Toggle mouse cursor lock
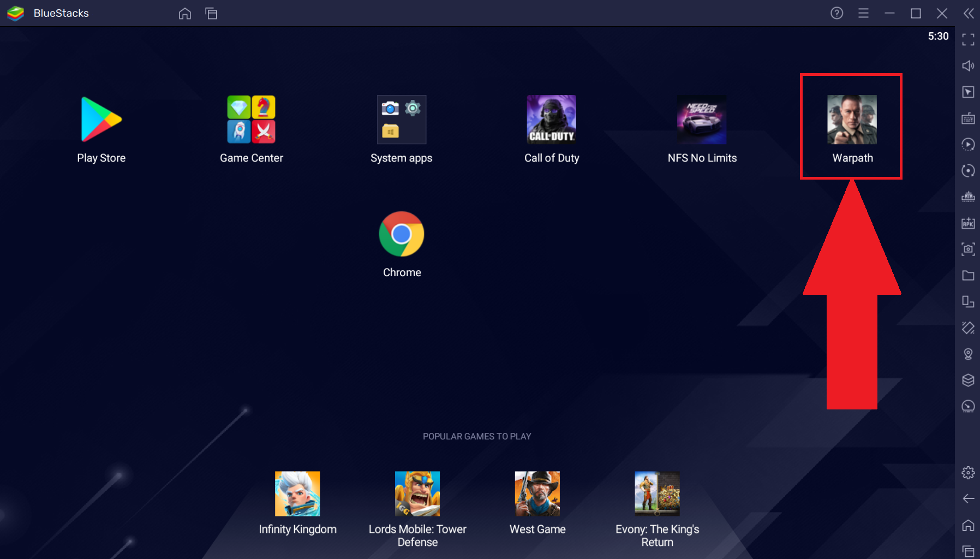Screen dimensions: 980x559 tap(968, 92)
